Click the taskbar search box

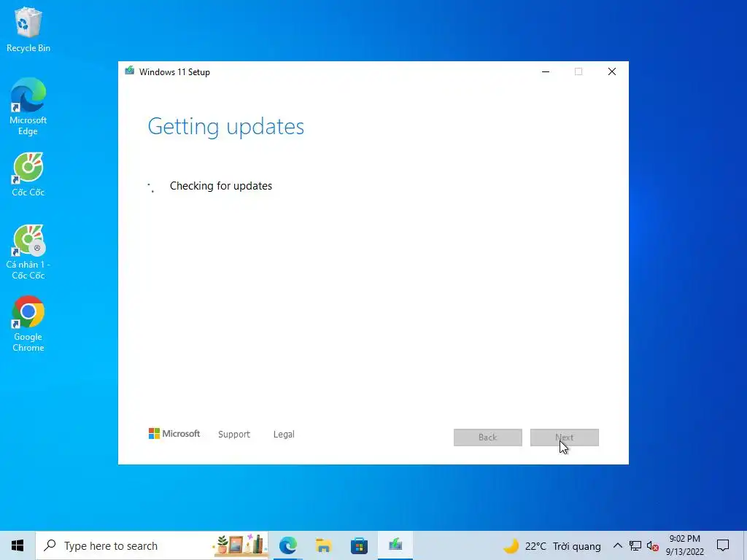152,545
